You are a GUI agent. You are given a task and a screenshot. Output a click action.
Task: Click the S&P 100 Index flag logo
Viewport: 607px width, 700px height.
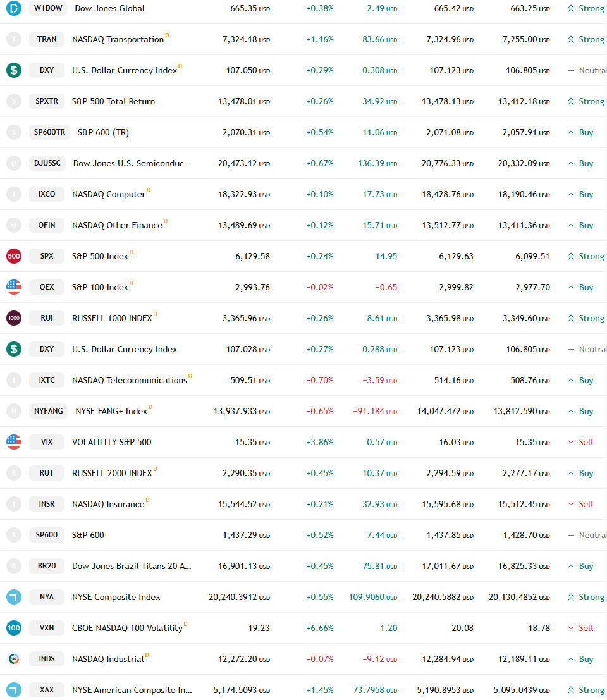click(14, 287)
